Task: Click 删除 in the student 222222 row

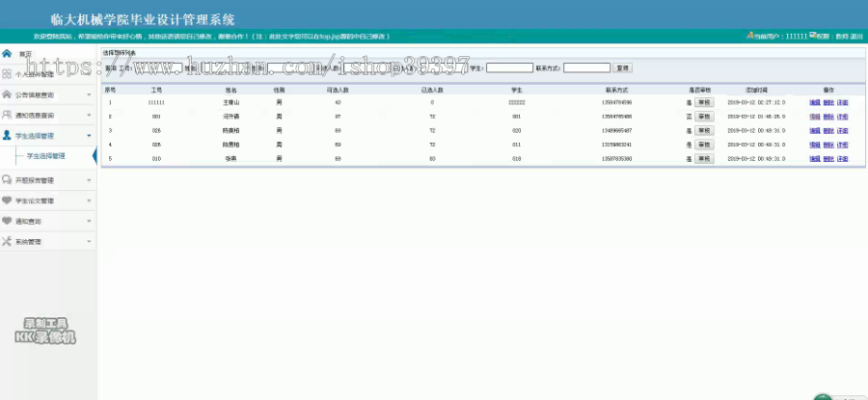Action: point(828,103)
